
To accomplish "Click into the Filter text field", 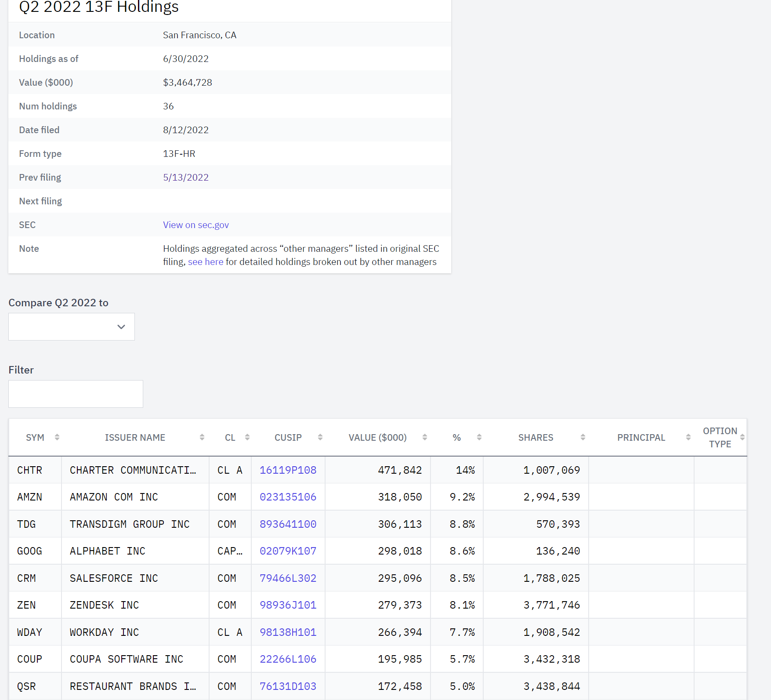I will [x=76, y=394].
